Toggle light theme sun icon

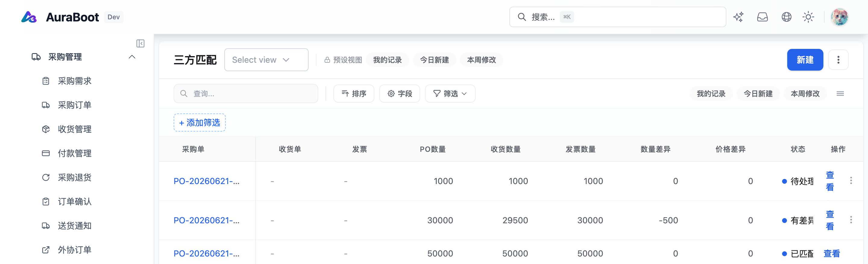point(808,17)
